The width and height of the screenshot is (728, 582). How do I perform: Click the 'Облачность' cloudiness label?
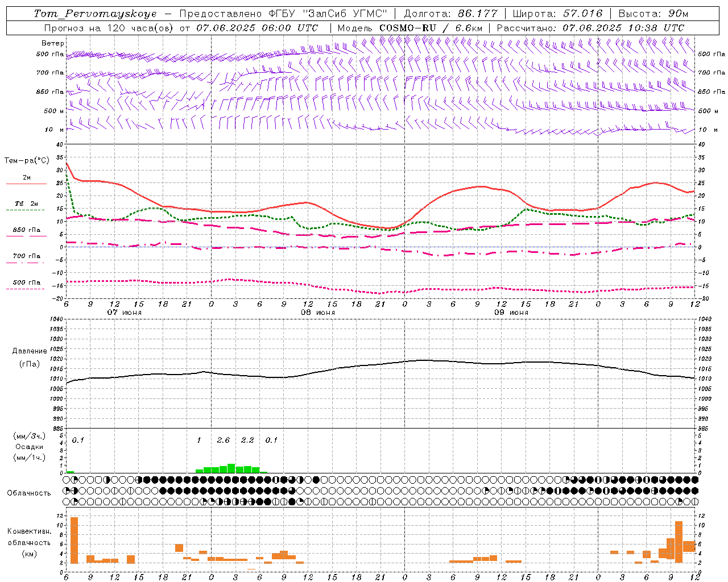29,493
